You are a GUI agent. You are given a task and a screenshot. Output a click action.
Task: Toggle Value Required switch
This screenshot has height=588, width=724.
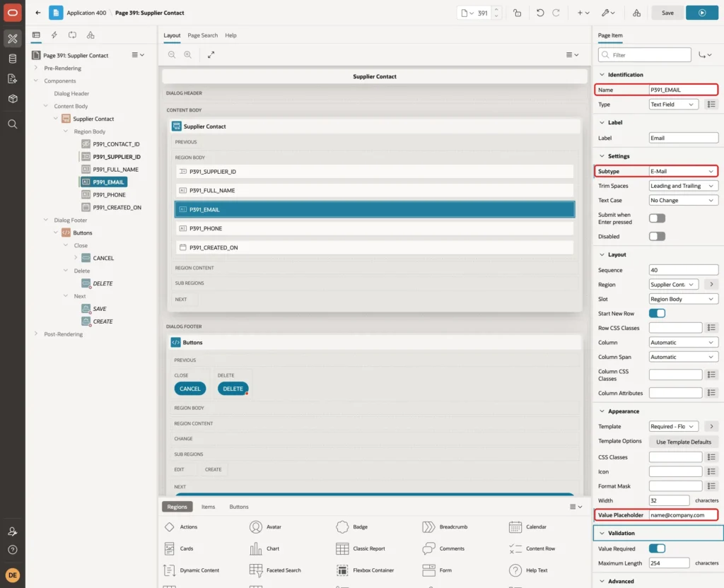tap(657, 548)
